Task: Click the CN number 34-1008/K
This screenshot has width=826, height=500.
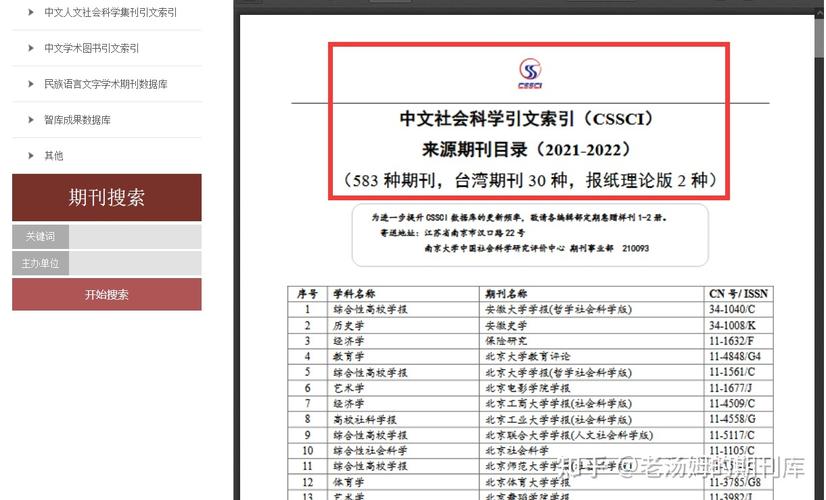Action: point(732,326)
